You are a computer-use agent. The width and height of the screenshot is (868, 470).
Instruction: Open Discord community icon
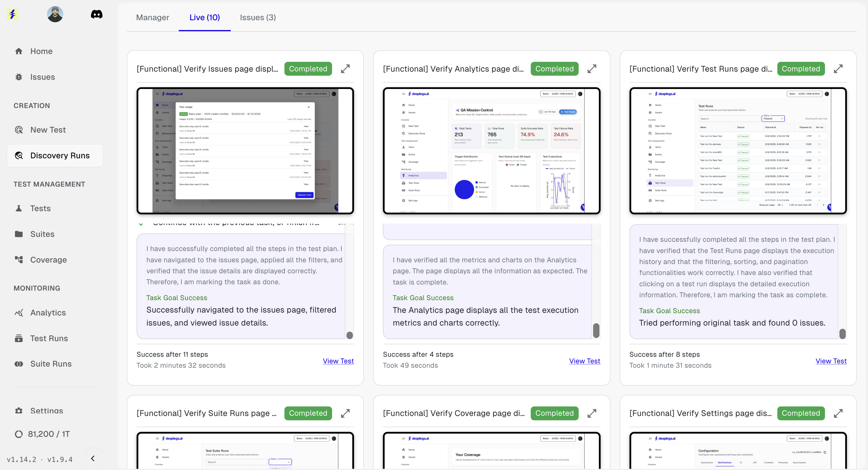pos(97,14)
